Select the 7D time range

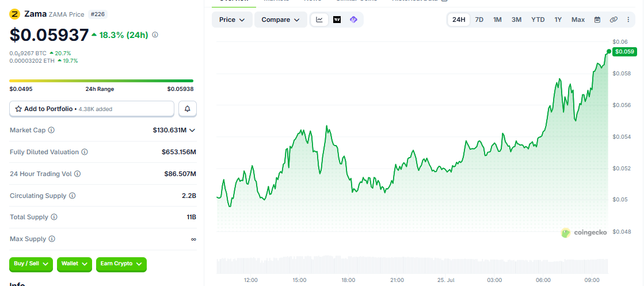pyautogui.click(x=479, y=20)
